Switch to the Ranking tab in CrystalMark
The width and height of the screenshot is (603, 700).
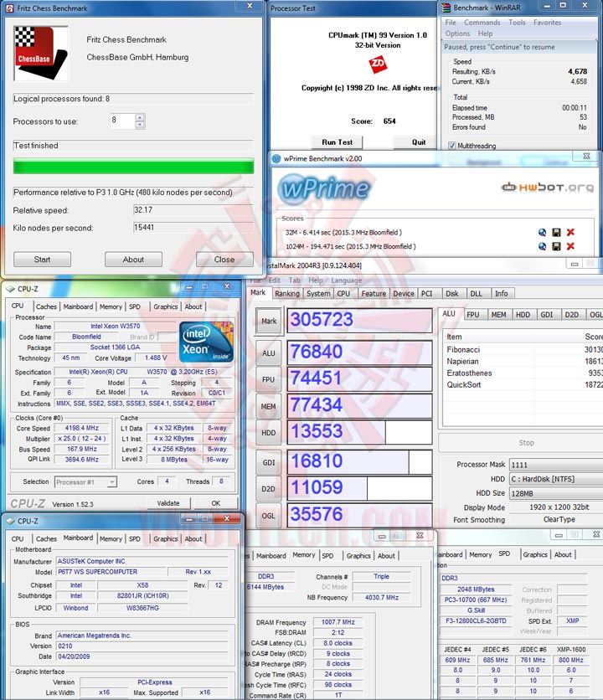click(x=287, y=294)
